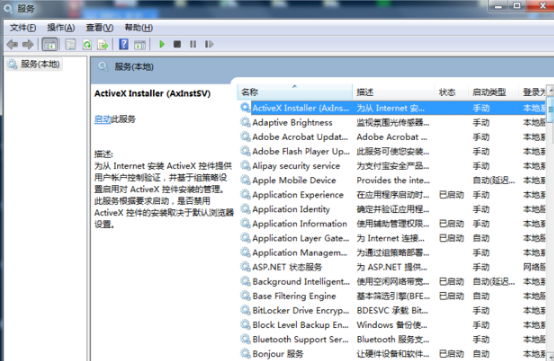Select the Application Management service
554x361 pixels.
click(x=393, y=253)
